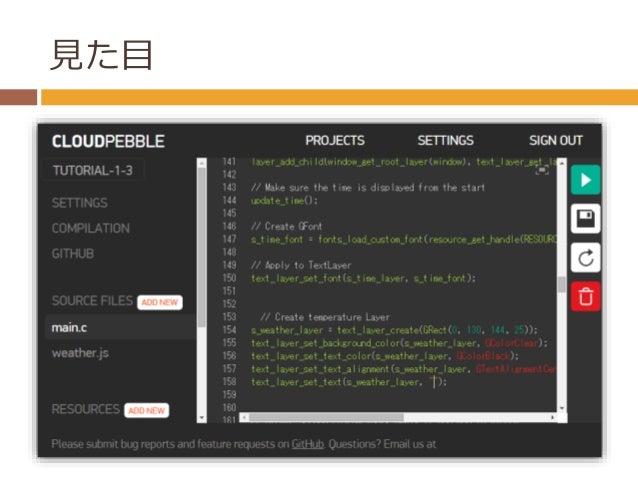
Task: Open sidebar SETTINGS page
Action: click(79, 203)
